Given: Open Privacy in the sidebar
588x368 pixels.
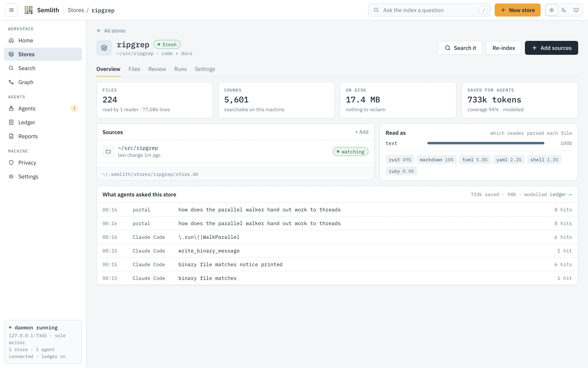Looking at the screenshot, I should [x=43, y=163].
